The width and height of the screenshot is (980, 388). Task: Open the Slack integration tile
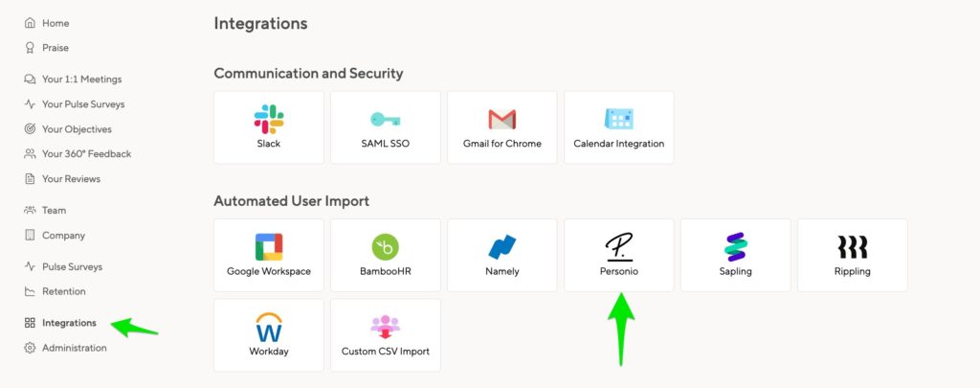point(269,127)
